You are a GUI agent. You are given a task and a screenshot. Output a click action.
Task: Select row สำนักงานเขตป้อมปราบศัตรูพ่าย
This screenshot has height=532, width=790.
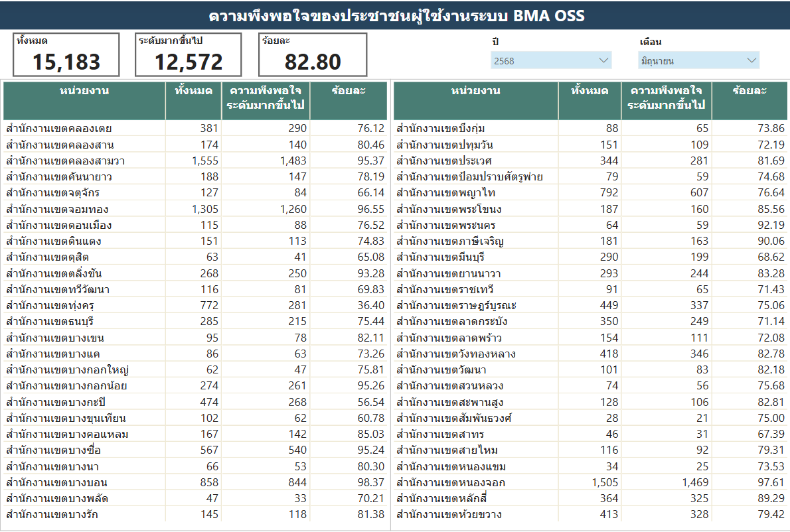[590, 176]
